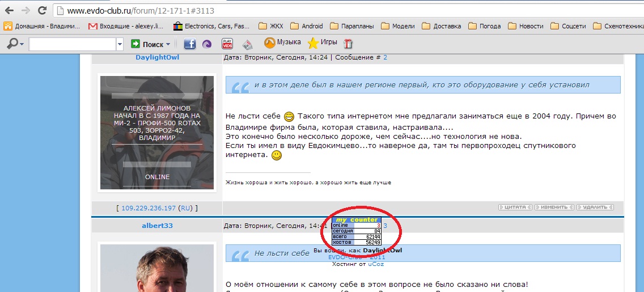644x292 pixels.
Task: Open the Модели bookmarks folder
Action: click(x=398, y=26)
